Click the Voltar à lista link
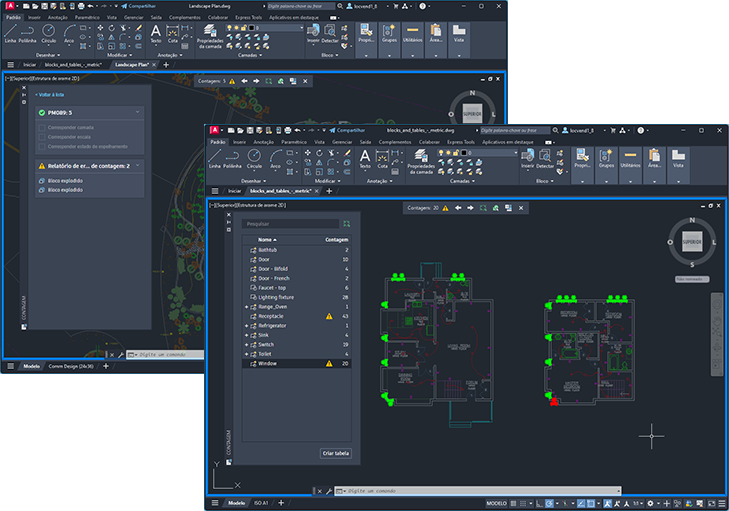Image resolution: width=729 pixels, height=511 pixels. pos(50,95)
